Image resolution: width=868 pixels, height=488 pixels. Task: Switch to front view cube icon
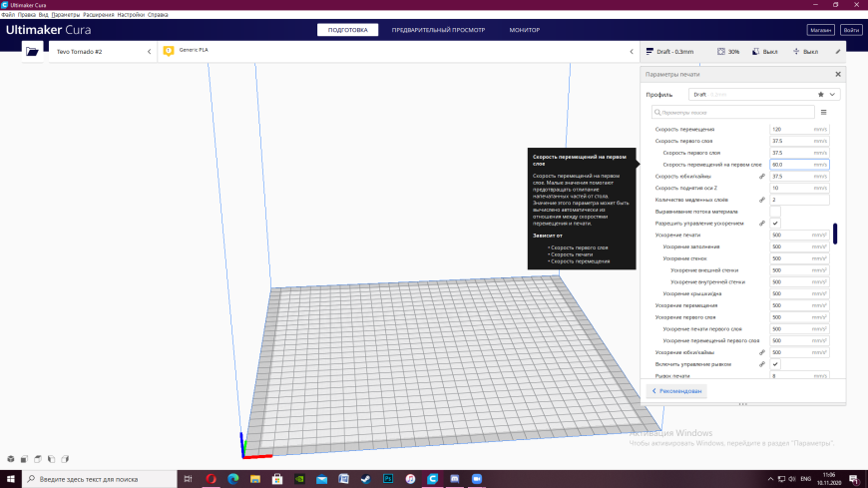coord(24,459)
